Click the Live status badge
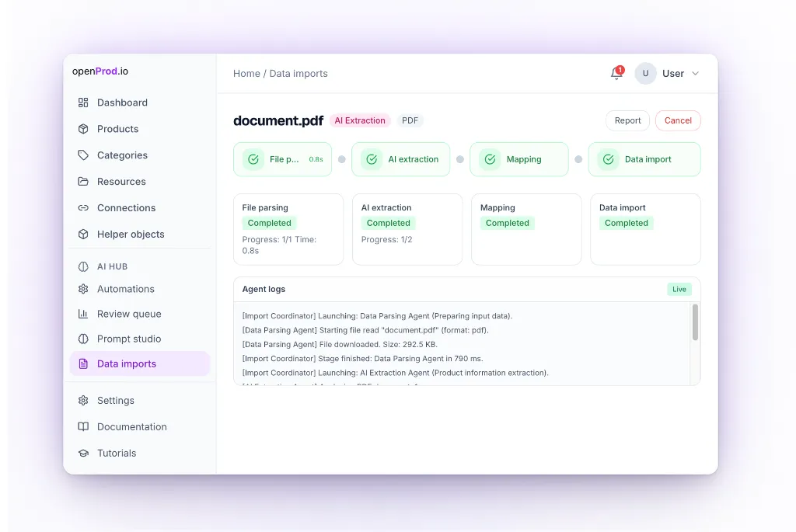Screen dimensions: 796x532 (679, 290)
